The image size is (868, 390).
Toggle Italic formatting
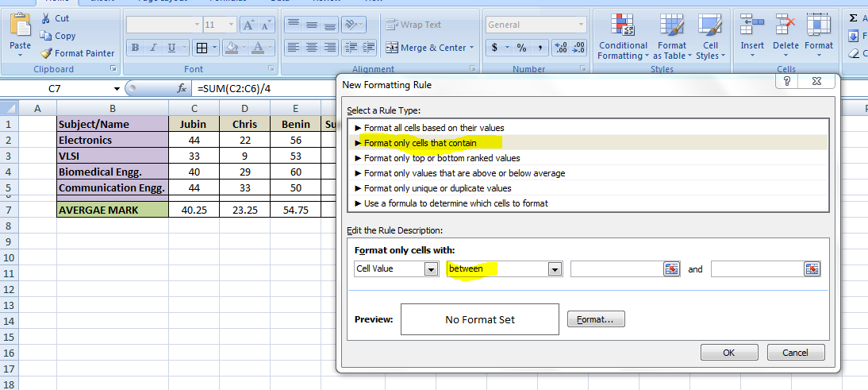click(153, 48)
